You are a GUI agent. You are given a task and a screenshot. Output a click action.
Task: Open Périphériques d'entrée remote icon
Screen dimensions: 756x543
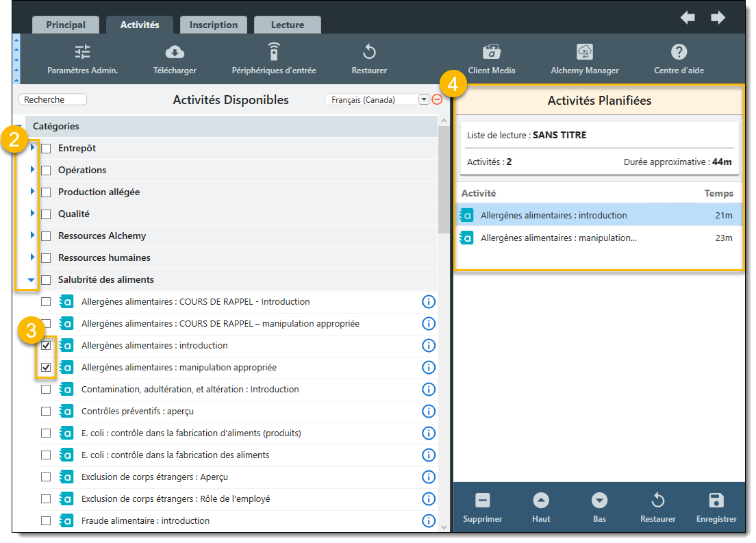[274, 52]
